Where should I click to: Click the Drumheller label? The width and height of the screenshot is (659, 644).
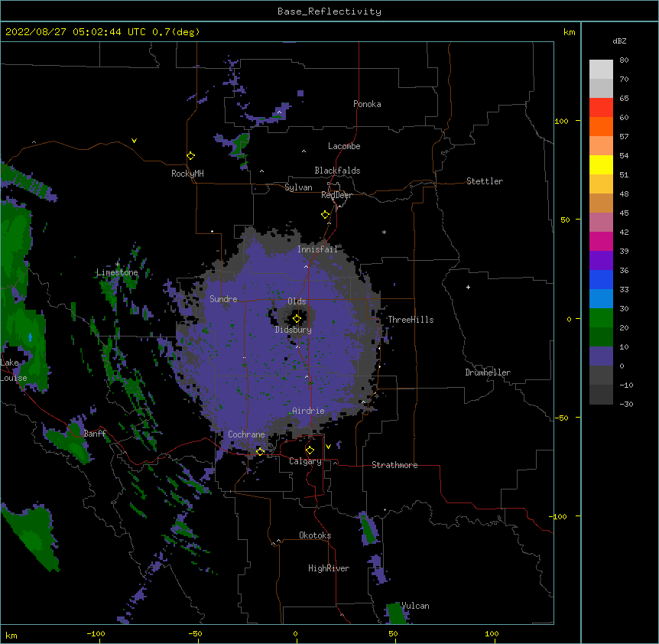[x=488, y=372]
